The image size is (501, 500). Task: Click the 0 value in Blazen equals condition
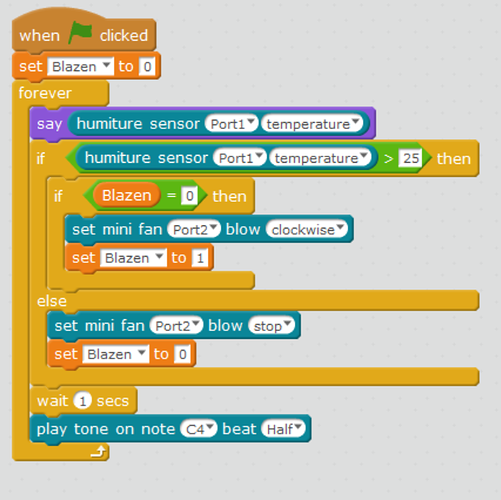pyautogui.click(x=189, y=196)
